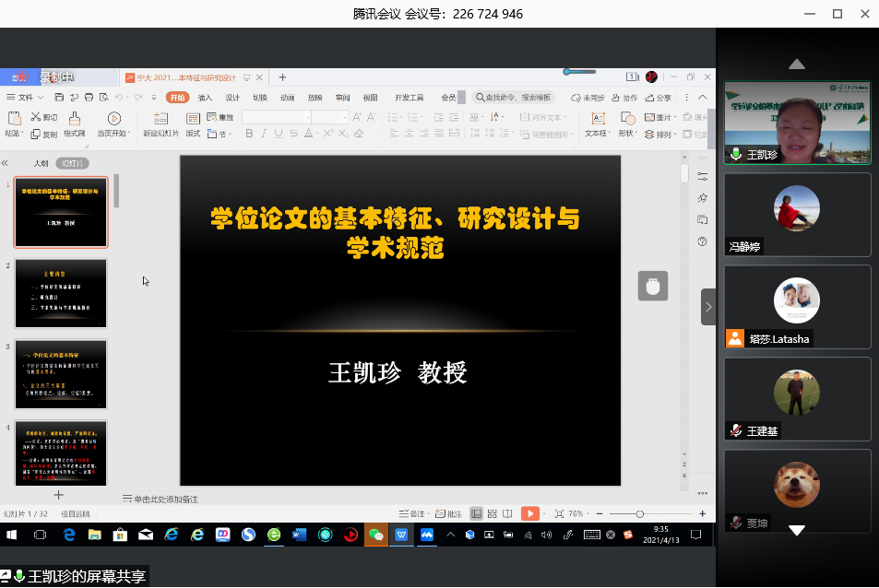This screenshot has width=879, height=588.
Task: Switch to slide sorter grid view icon
Action: point(492,513)
